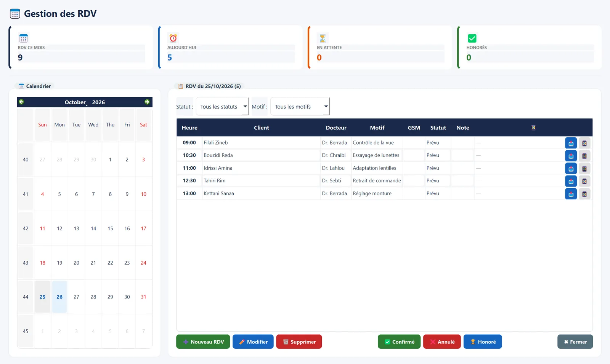
Task: Click 'Adaptation lentilles' motif cell
Action: 377,168
